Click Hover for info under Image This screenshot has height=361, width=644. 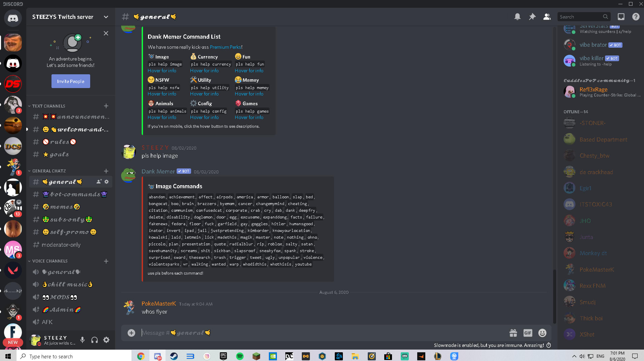click(162, 71)
